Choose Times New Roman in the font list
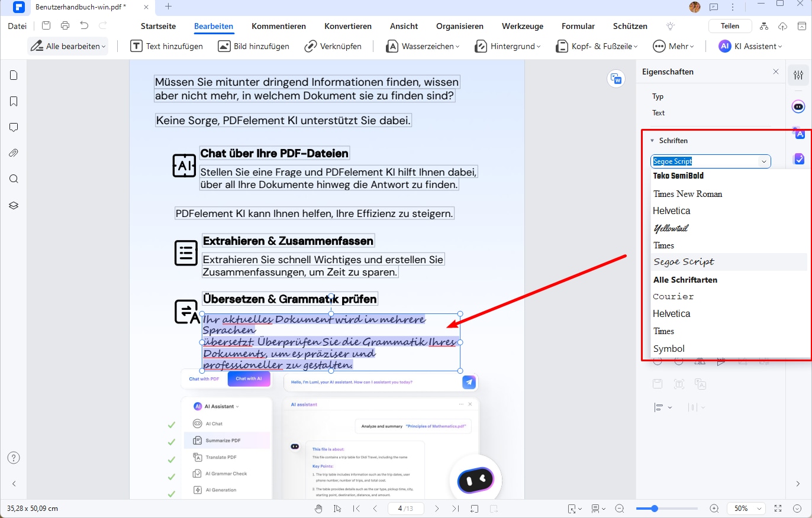Screen dimensions: 812x518 point(688,193)
